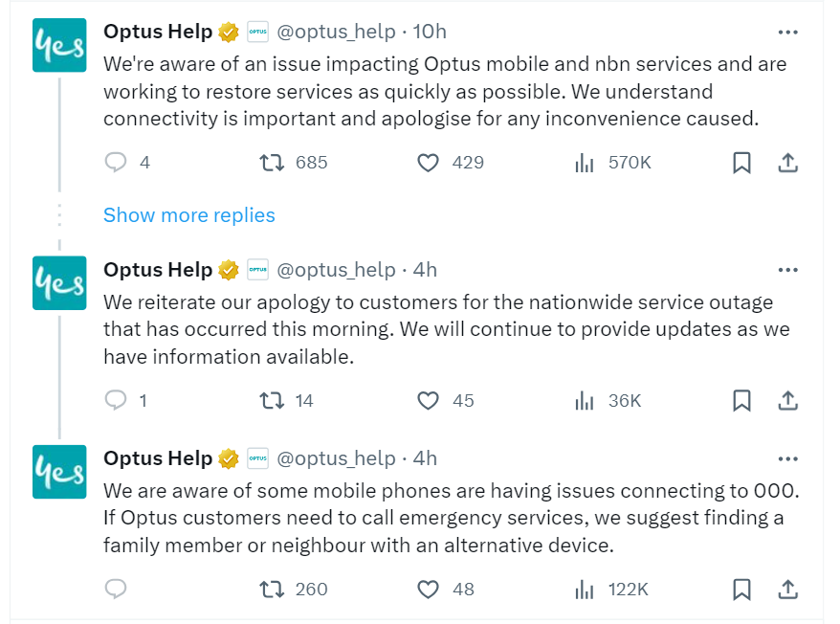Open the reply icon on the bottom tweet
Screen dimensions: 840x624
tap(114, 590)
